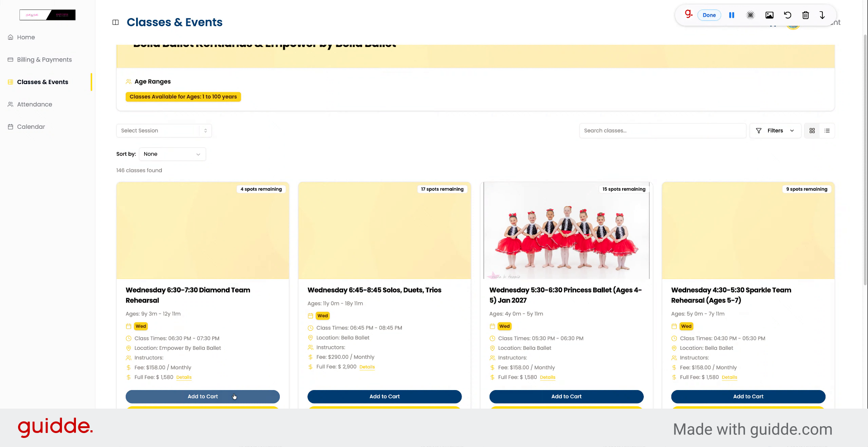Open the Select Session dropdown
Viewport: 868px width, 447px height.
pyautogui.click(x=164, y=131)
